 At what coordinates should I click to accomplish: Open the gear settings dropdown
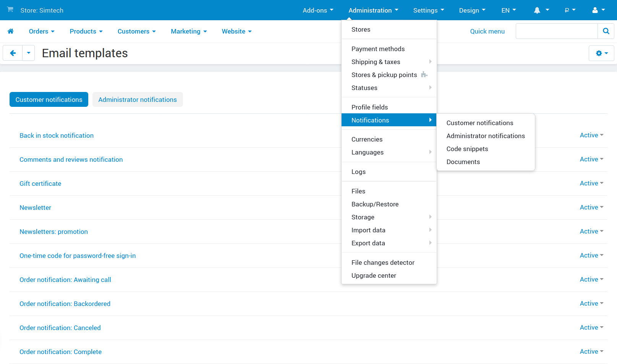(x=602, y=53)
